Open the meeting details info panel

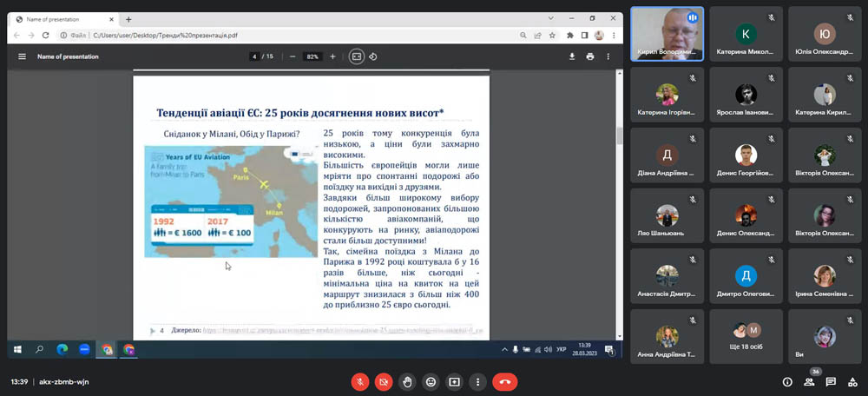(787, 381)
